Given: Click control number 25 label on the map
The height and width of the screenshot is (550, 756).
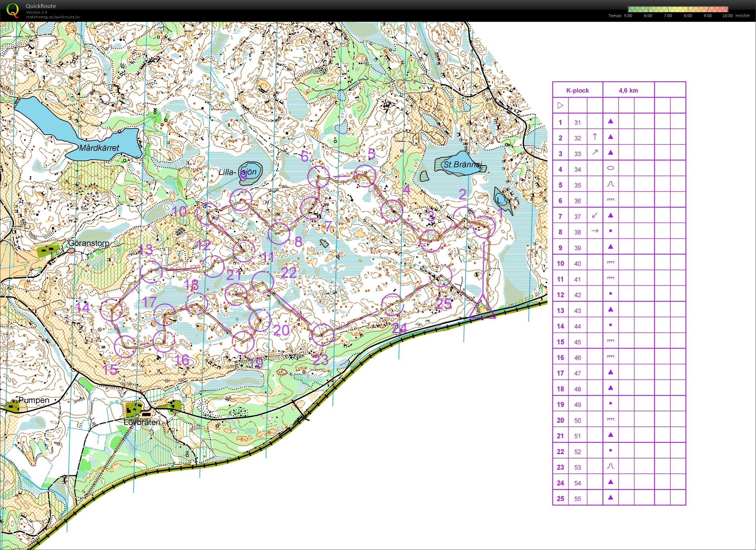Looking at the screenshot, I should pos(443,304).
